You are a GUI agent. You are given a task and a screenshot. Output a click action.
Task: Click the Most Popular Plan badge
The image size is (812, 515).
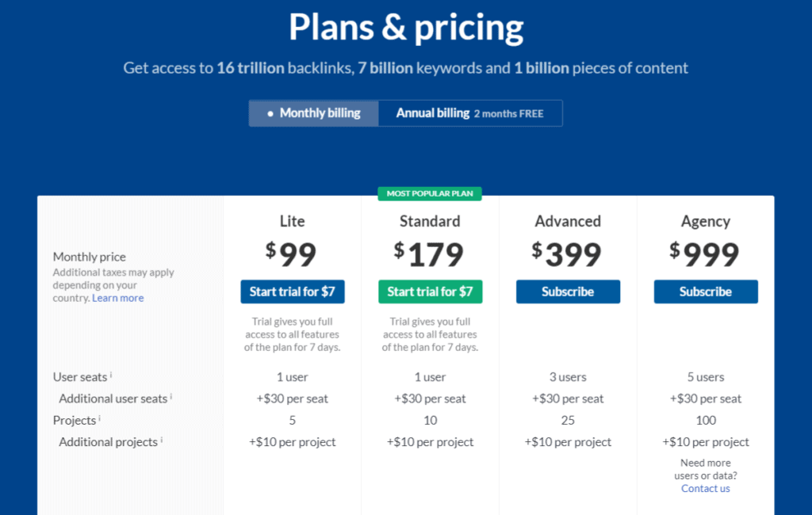430,193
